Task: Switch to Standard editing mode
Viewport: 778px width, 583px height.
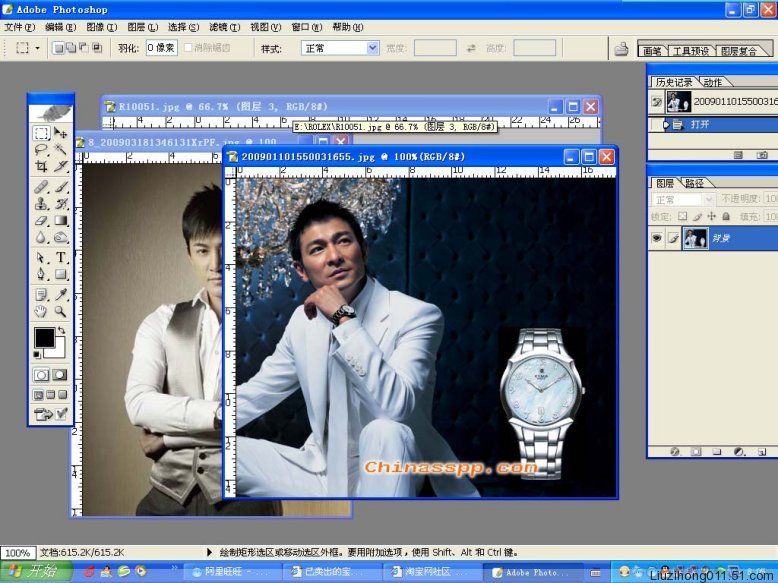Action: [x=41, y=375]
